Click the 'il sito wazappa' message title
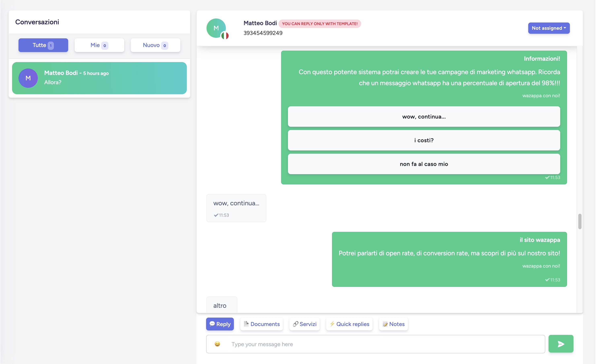 point(540,240)
